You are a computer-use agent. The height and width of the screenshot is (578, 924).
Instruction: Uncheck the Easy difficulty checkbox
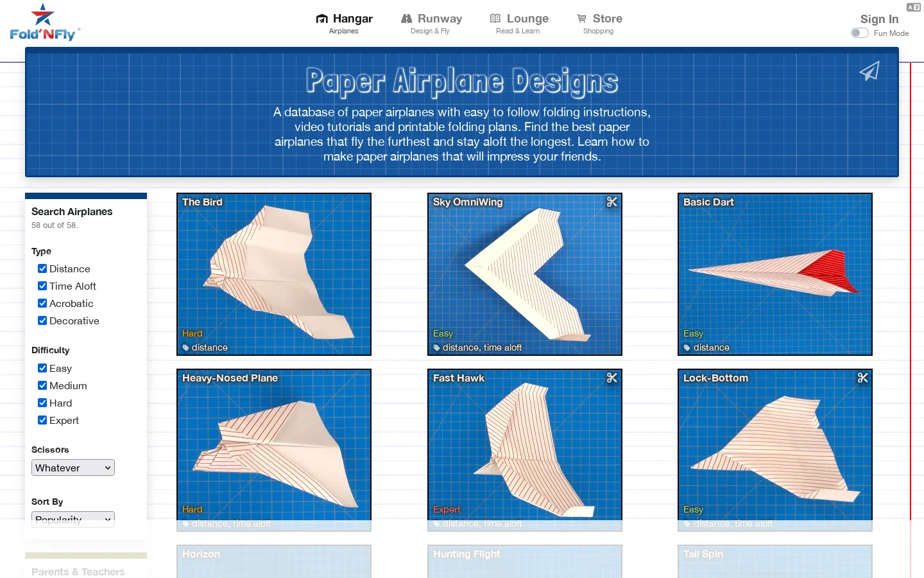click(42, 368)
